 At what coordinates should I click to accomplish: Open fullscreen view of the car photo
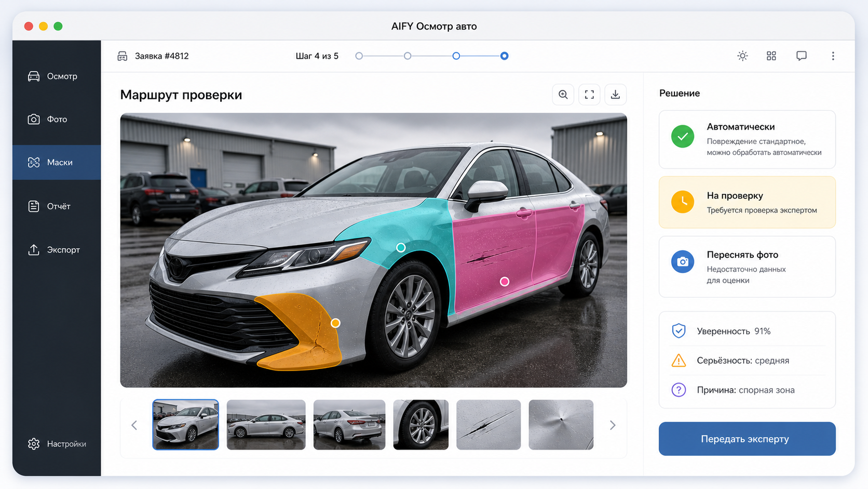(x=589, y=95)
